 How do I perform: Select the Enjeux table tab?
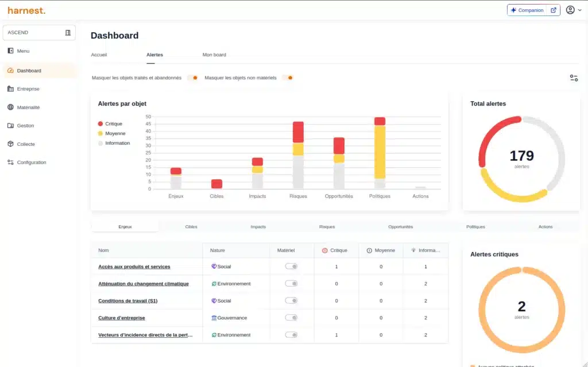pos(125,227)
